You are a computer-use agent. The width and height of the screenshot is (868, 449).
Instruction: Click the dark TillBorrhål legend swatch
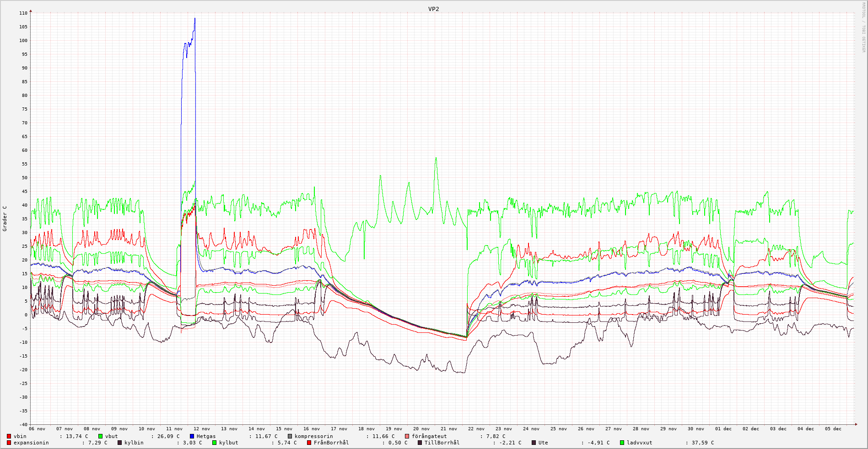point(420,443)
